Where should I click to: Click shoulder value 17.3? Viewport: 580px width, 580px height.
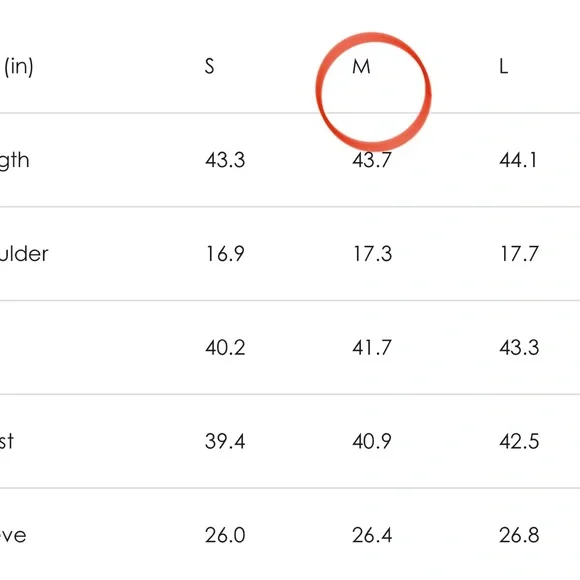click(x=372, y=254)
